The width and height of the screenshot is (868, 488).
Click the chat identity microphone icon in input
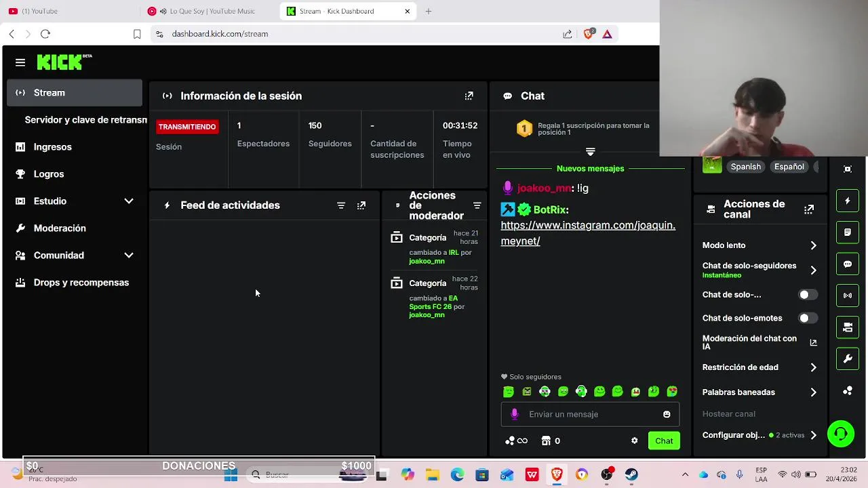point(514,414)
